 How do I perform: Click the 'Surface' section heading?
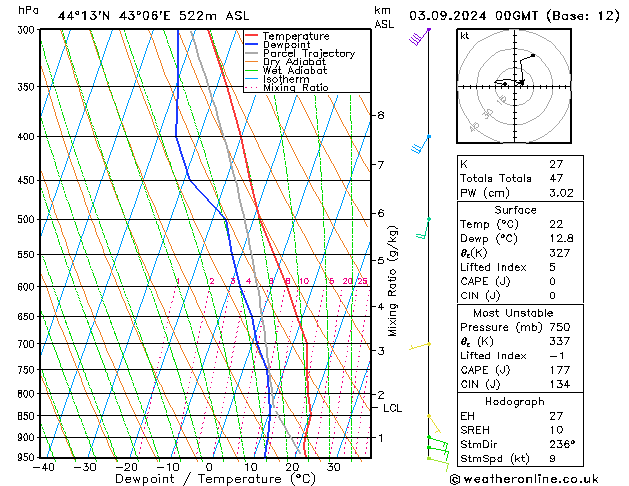coord(515,210)
